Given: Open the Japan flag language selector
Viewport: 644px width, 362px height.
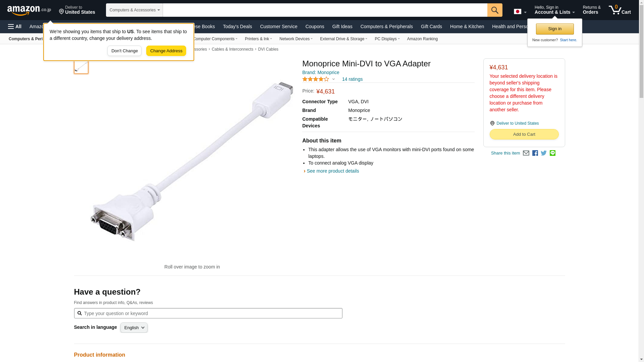Looking at the screenshot, I should pyautogui.click(x=520, y=12).
